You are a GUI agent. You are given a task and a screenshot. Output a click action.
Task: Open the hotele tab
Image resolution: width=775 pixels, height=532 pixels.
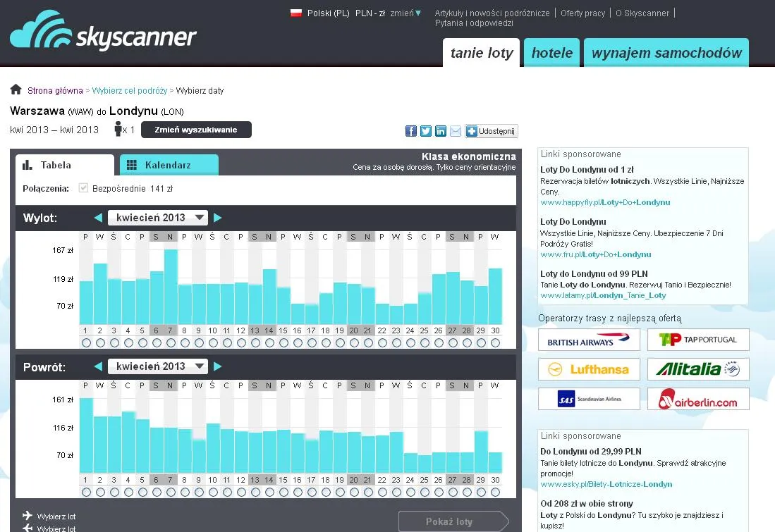point(551,53)
